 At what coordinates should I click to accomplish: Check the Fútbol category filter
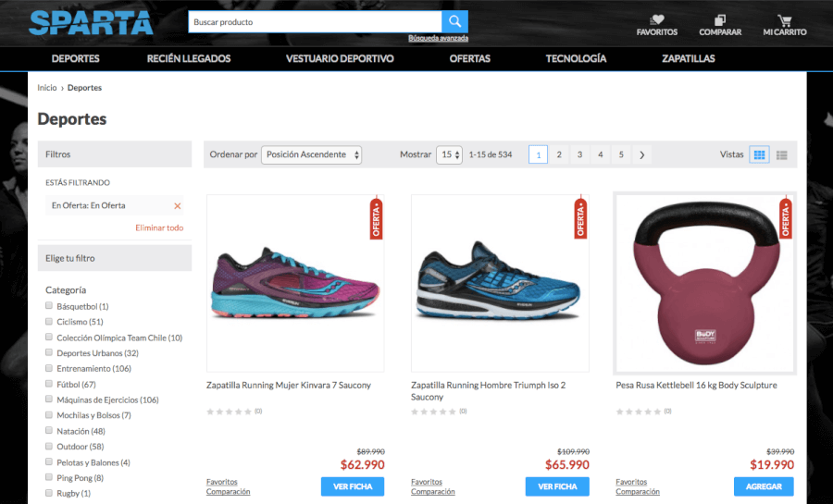tap(49, 384)
